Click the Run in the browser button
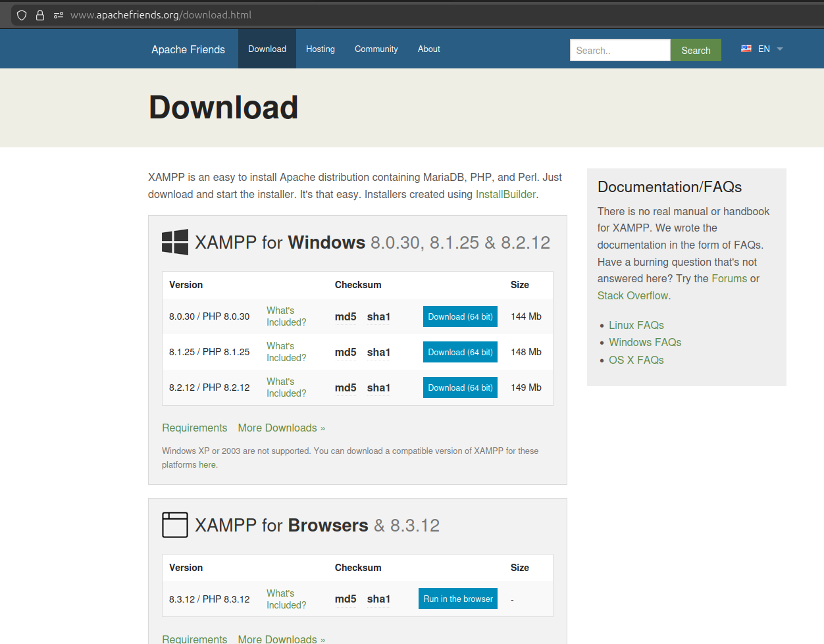The width and height of the screenshot is (824, 644). pyautogui.click(x=457, y=599)
